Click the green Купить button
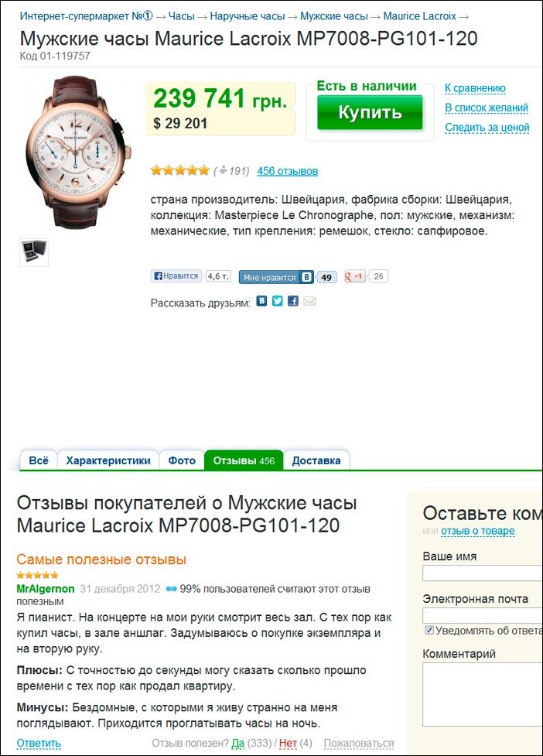The image size is (543, 756). pos(370,112)
